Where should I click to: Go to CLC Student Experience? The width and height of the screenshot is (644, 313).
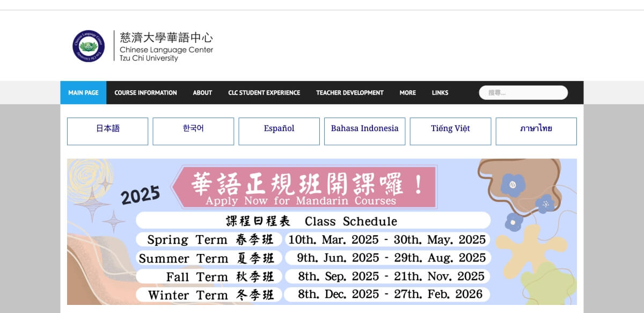[264, 93]
